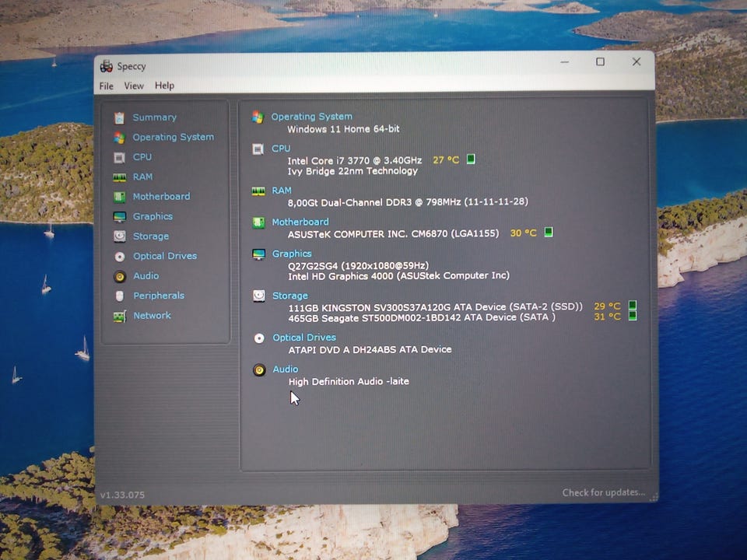This screenshot has width=747, height=560.
Task: Click the CPU temperature 27 °C value
Action: point(446,160)
